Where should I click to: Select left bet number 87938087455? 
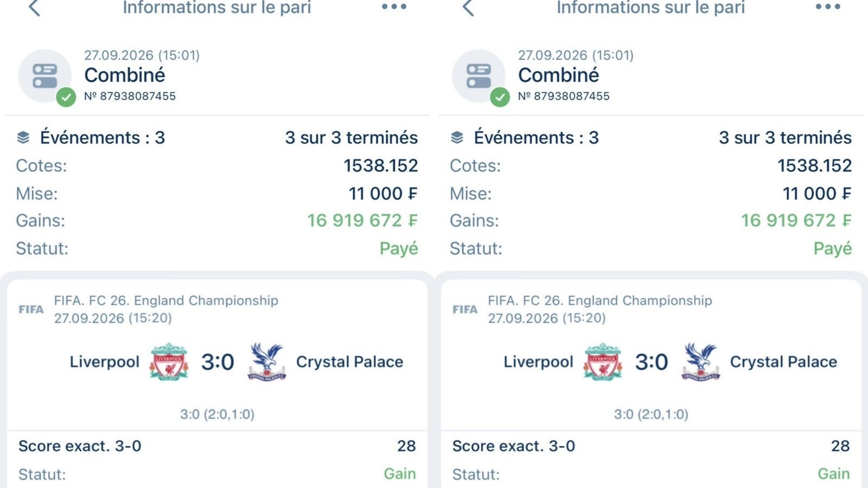[x=130, y=96]
